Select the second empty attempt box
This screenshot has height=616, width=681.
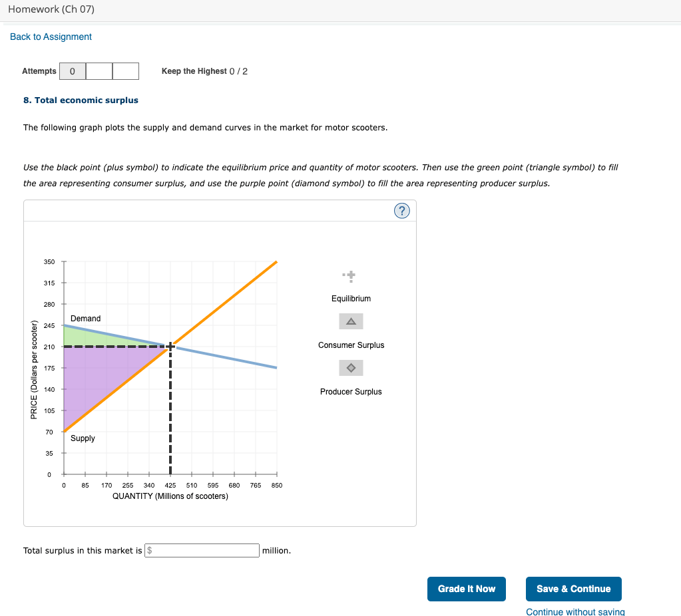[99, 71]
